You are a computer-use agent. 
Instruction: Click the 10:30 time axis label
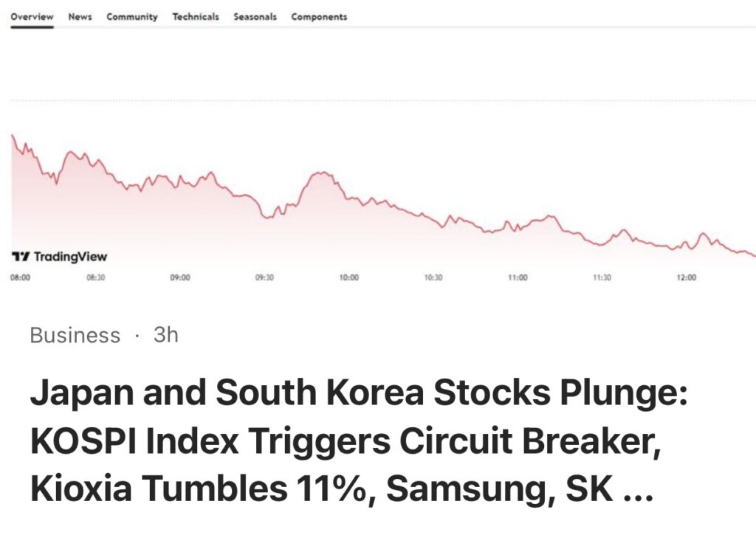[433, 277]
